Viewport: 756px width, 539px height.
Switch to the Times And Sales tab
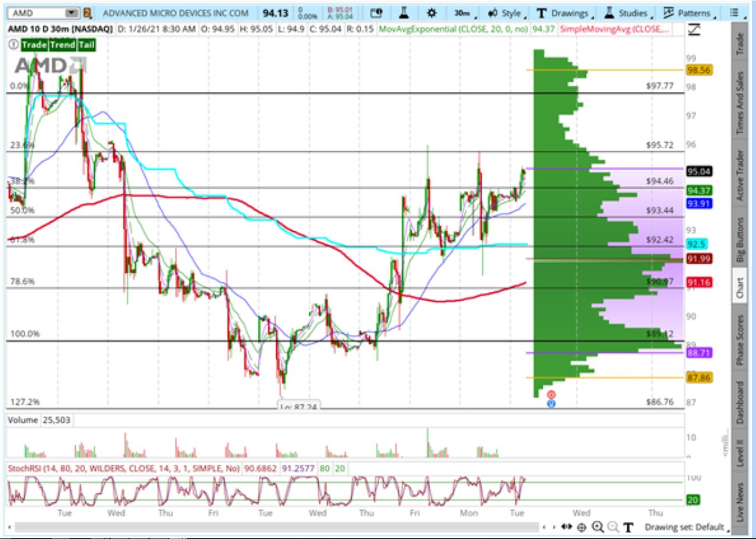click(x=739, y=104)
